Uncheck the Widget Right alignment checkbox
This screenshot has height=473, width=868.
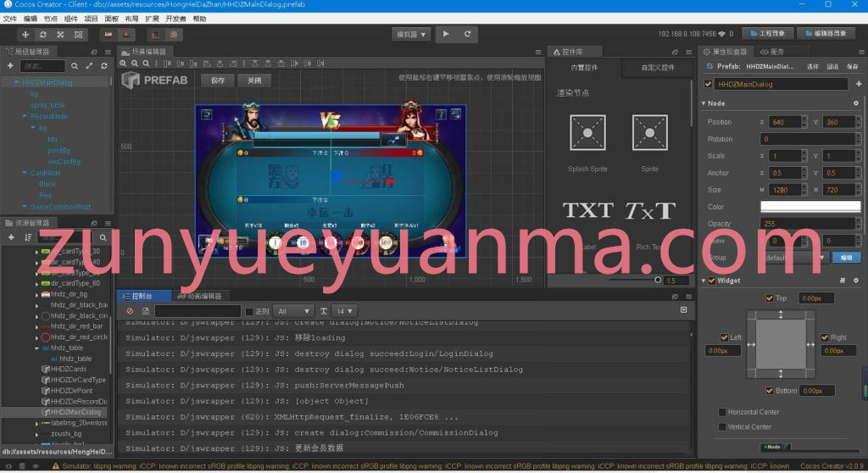pyautogui.click(x=825, y=337)
